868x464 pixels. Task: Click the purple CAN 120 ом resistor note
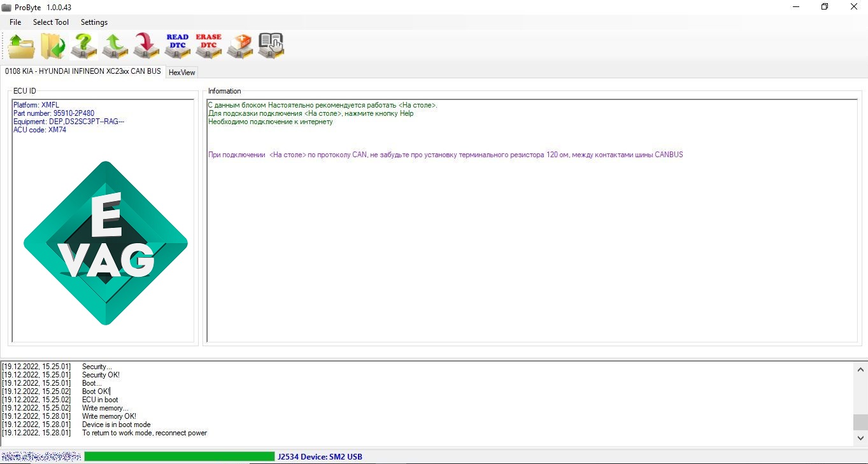pyautogui.click(x=446, y=155)
